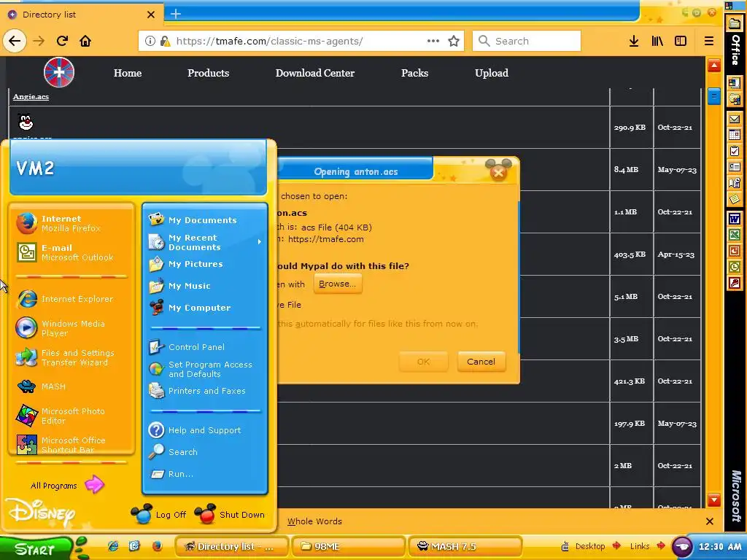This screenshot has width=747, height=560.
Task: Launch Microsoft Access from Office bar
Action: tap(735, 284)
